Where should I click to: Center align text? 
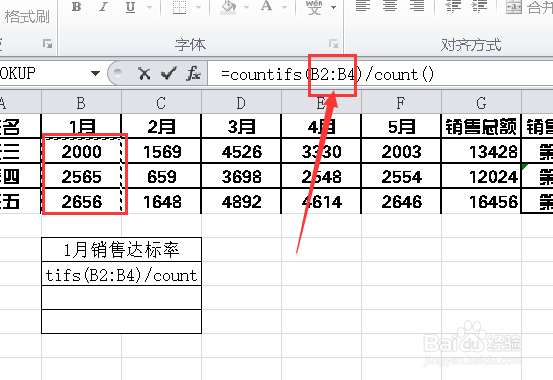click(x=390, y=6)
